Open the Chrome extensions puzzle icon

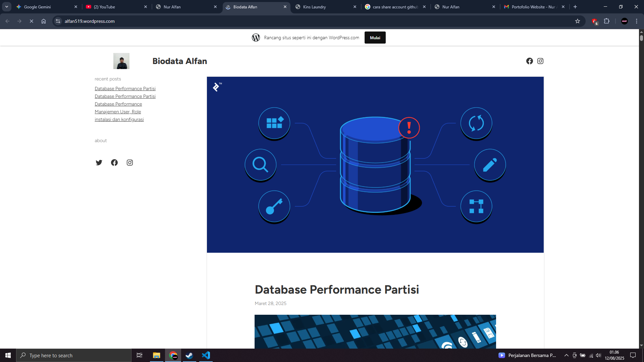(606, 21)
